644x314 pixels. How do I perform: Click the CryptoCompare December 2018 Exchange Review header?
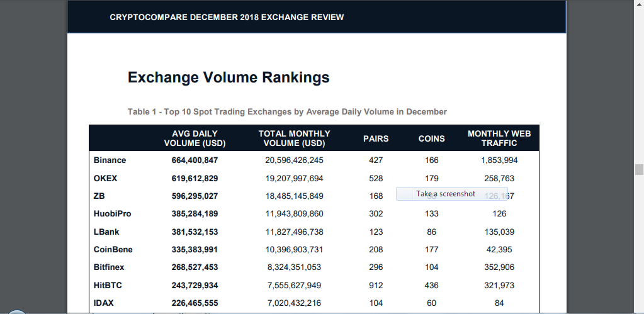click(x=227, y=17)
